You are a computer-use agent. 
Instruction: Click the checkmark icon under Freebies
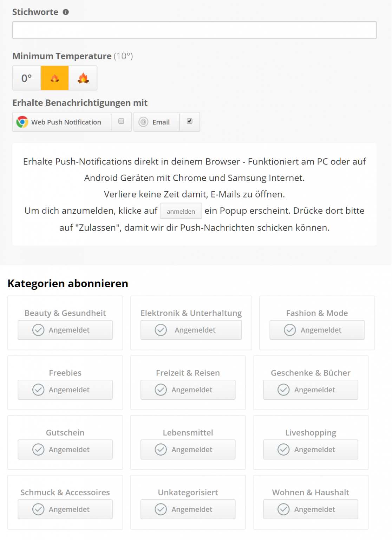click(x=38, y=390)
